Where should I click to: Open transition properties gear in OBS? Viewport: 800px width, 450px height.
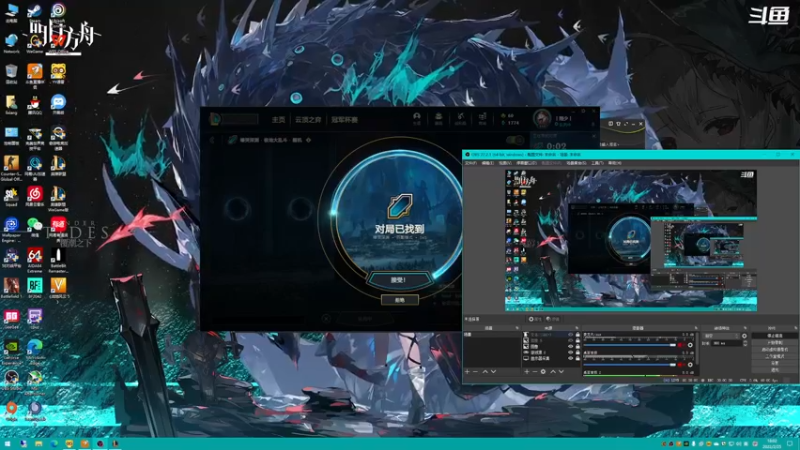coord(744,336)
